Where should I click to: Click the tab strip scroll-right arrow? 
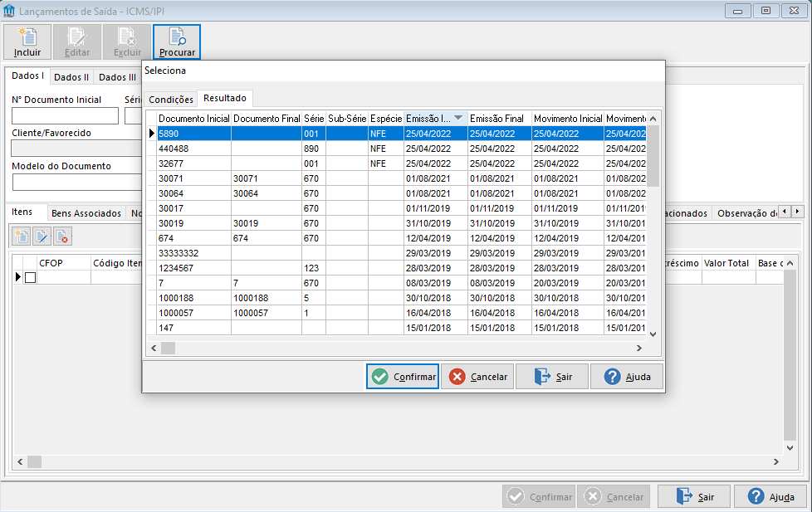click(798, 212)
